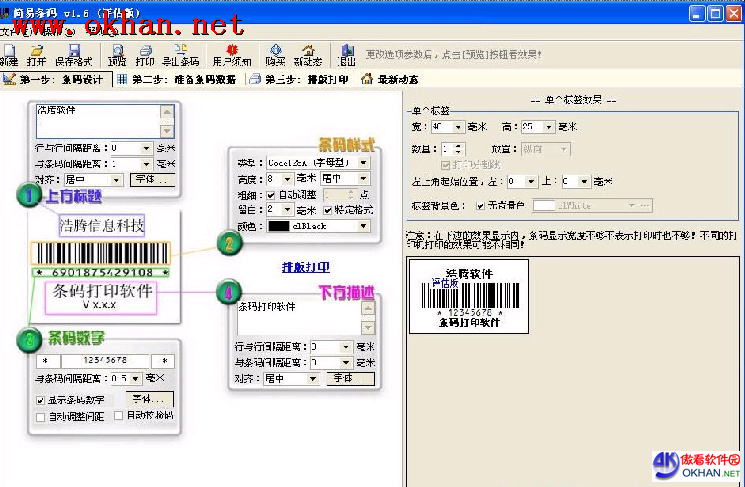Image resolution: width=745 pixels, height=487 pixels.
Task: Click the 数量 quantity spinner arrows
Action: pos(458,149)
